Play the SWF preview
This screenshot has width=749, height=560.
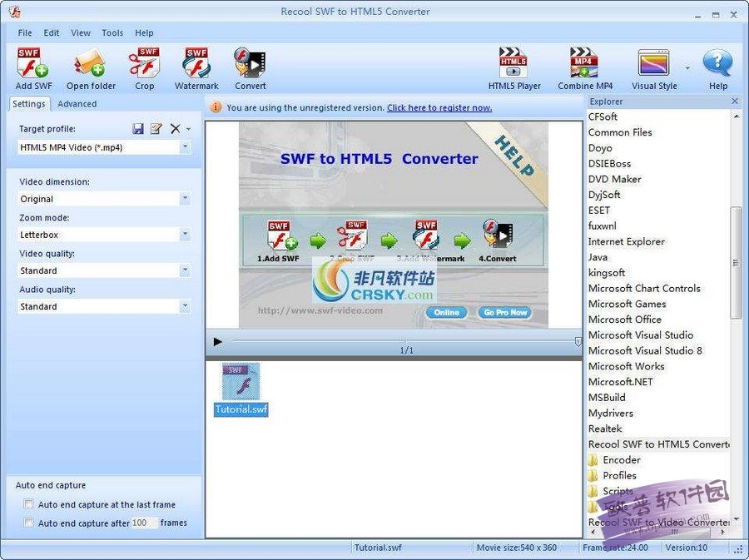(x=218, y=342)
